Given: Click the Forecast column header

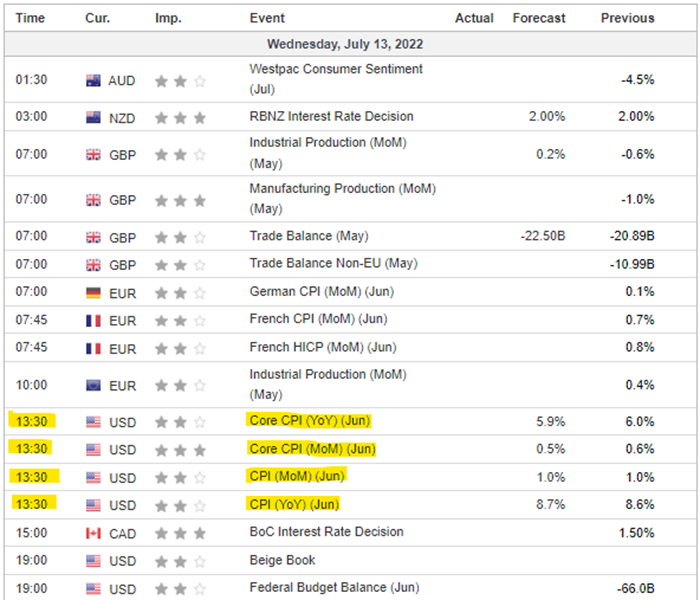Looking at the screenshot, I should click(538, 18).
